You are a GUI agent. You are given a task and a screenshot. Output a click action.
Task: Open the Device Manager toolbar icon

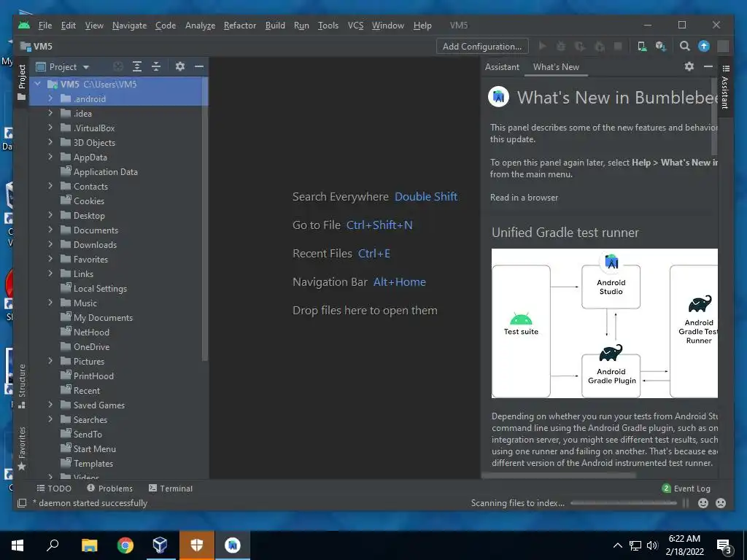click(642, 46)
